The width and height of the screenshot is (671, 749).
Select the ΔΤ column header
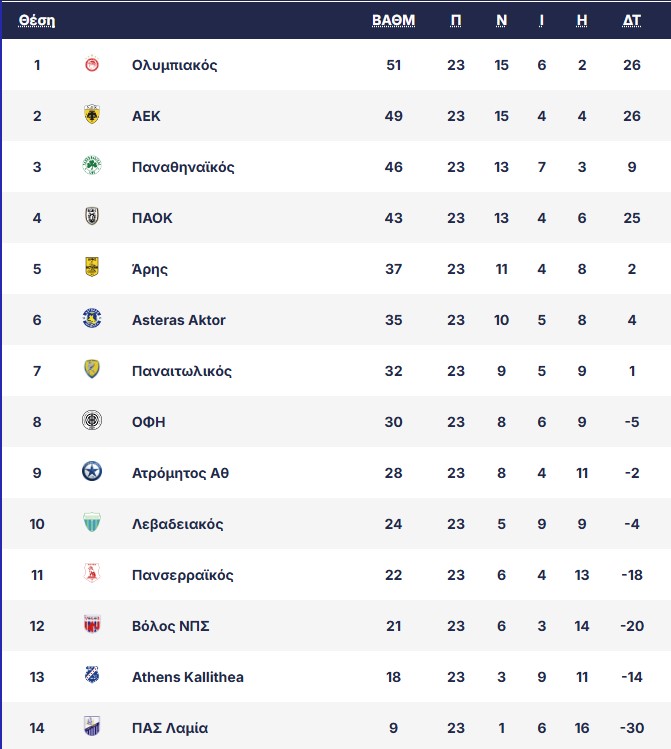point(631,20)
